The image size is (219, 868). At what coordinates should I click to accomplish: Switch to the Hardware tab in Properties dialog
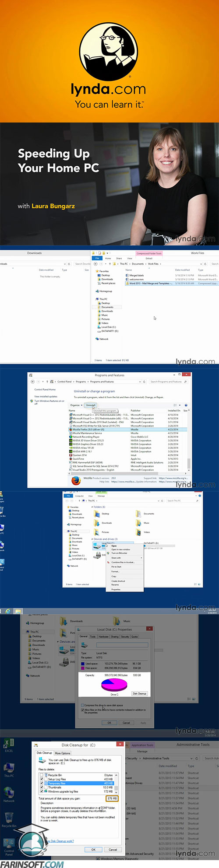click(x=103, y=637)
